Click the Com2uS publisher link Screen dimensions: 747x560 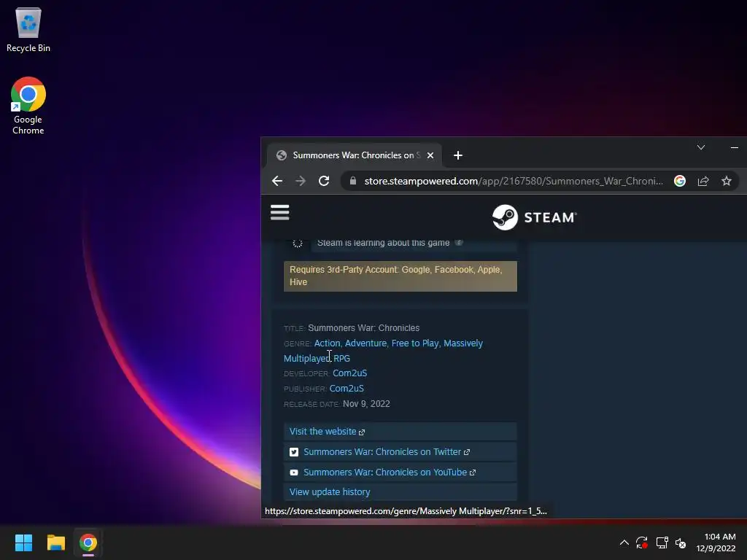point(347,389)
